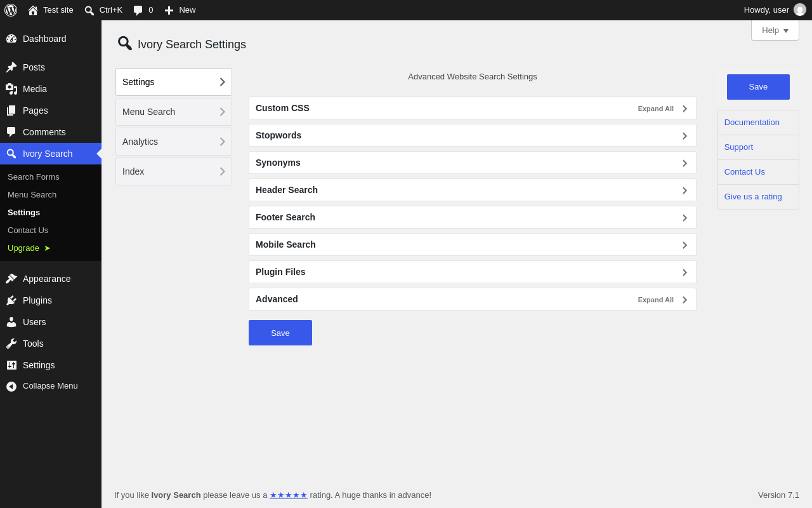The height and width of the screenshot is (508, 812).
Task: Open Menu Search submenu item in sidebar
Action: [x=32, y=194]
